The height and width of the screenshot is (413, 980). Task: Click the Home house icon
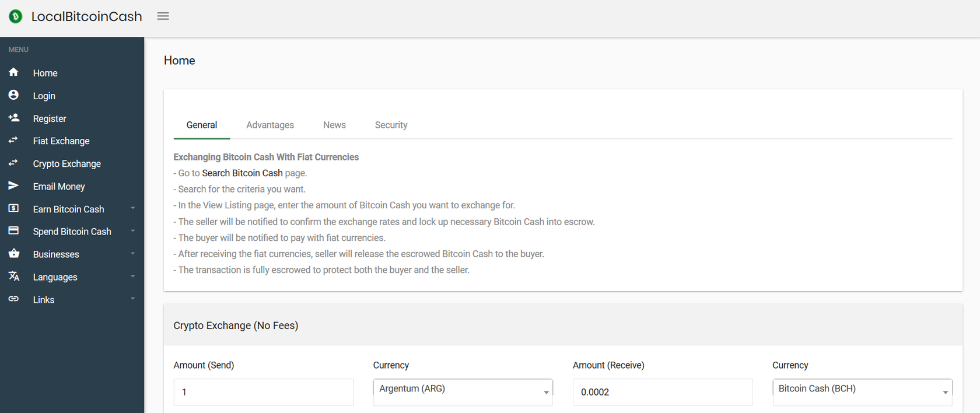click(13, 72)
